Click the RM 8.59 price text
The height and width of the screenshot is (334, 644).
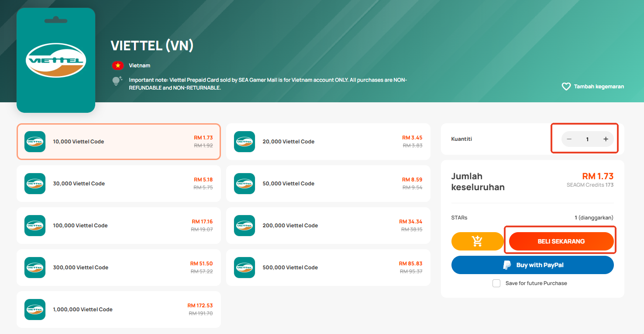click(412, 180)
